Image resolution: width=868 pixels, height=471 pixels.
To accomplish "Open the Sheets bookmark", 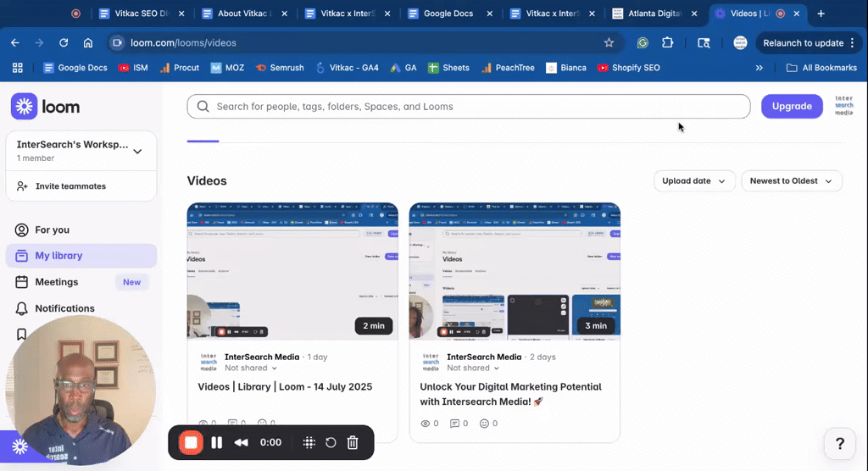I will point(449,68).
